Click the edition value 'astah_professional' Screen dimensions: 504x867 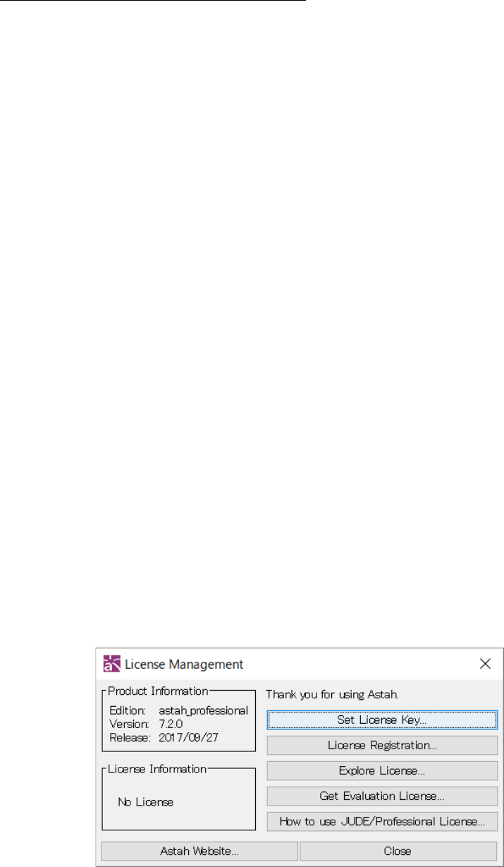[203, 711]
